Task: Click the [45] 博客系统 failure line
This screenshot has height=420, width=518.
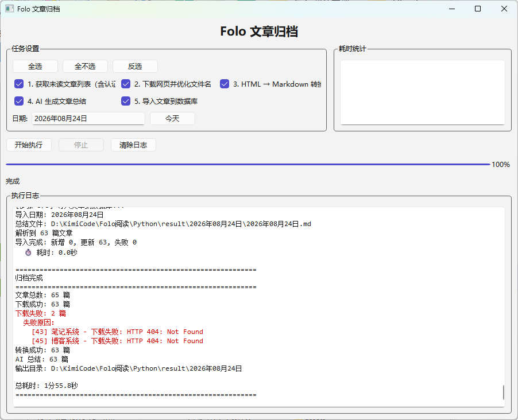Action: (x=117, y=341)
